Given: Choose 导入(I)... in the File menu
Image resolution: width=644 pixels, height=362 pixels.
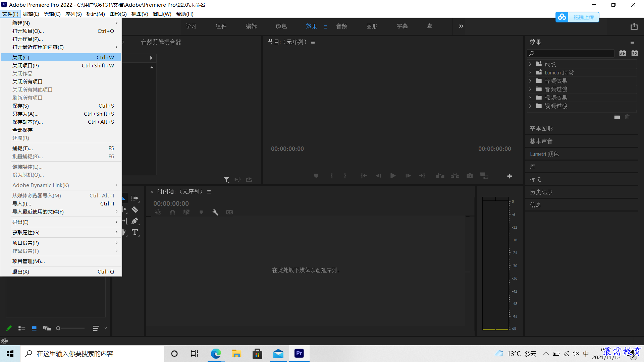Looking at the screenshot, I should click(61, 203).
